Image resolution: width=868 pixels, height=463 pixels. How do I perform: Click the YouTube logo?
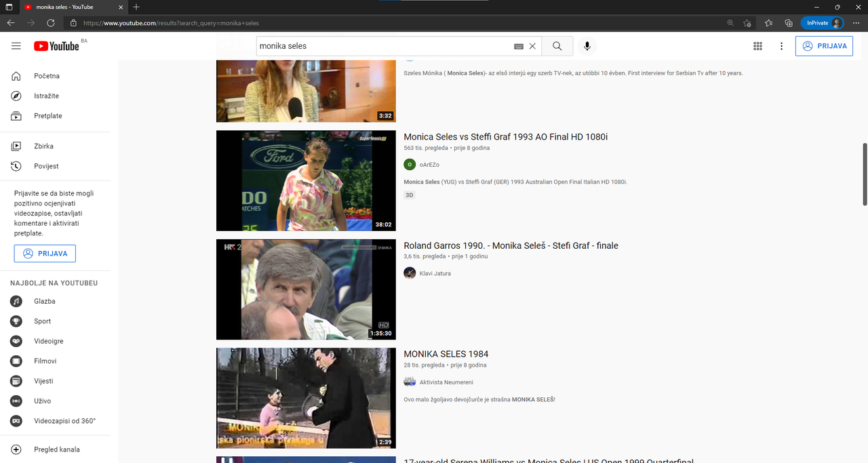click(x=56, y=46)
